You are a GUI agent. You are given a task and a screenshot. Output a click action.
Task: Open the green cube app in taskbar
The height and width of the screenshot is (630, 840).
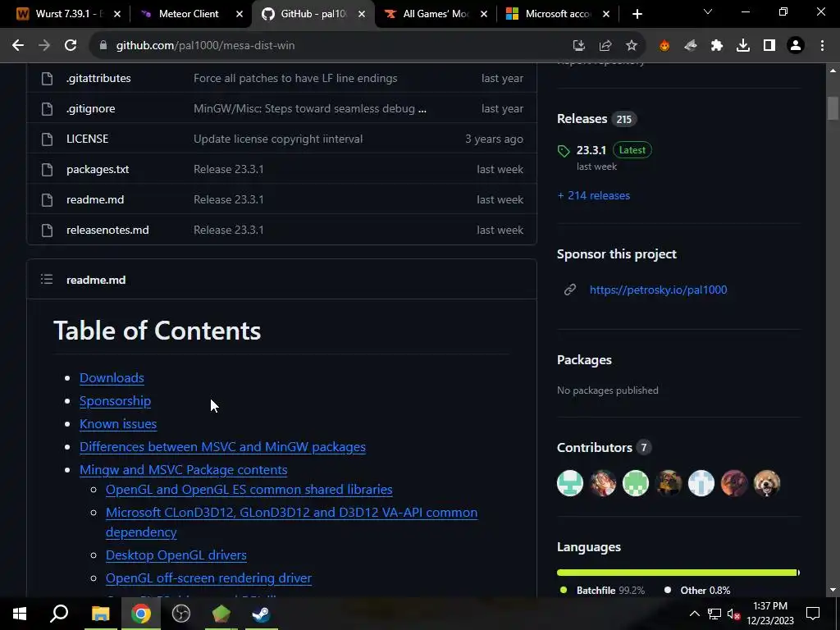pyautogui.click(x=221, y=614)
